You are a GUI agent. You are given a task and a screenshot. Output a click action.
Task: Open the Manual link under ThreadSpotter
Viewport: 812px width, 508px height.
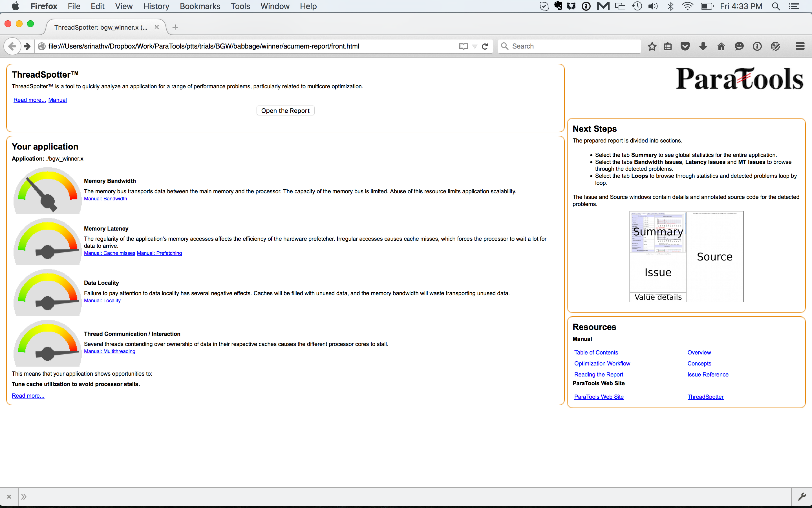[x=58, y=100]
